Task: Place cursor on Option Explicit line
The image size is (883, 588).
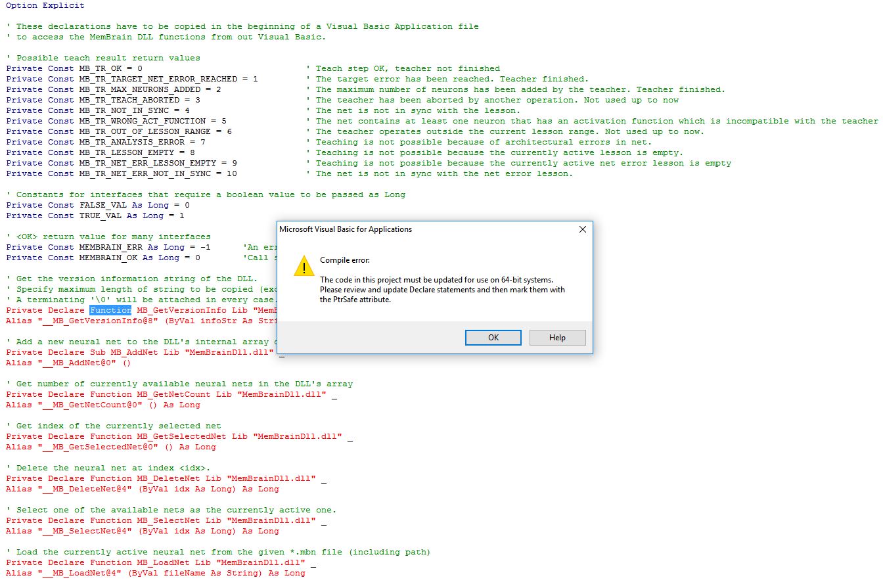Action: tap(45, 5)
